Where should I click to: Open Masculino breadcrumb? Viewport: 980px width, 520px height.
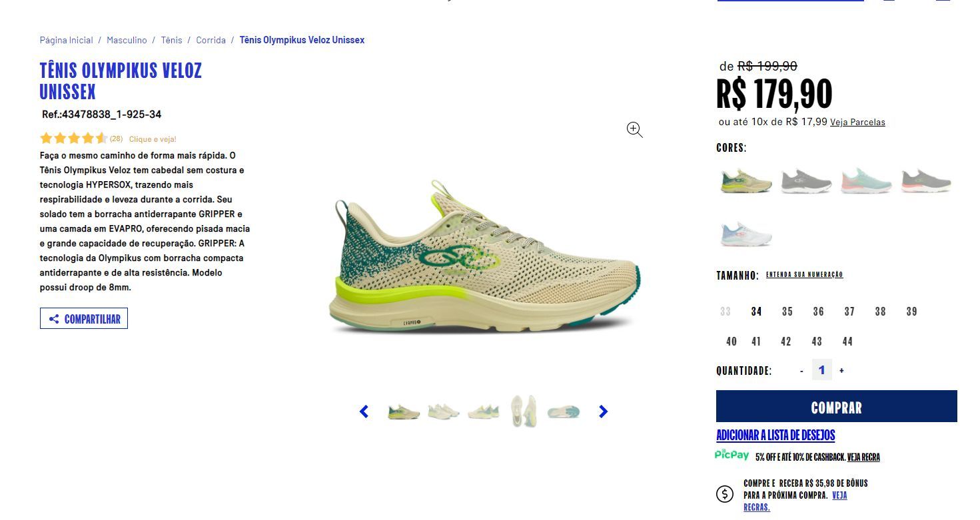click(127, 40)
